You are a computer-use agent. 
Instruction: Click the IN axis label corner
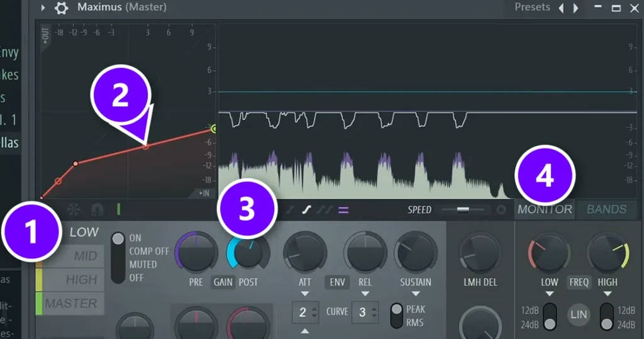[x=204, y=193]
